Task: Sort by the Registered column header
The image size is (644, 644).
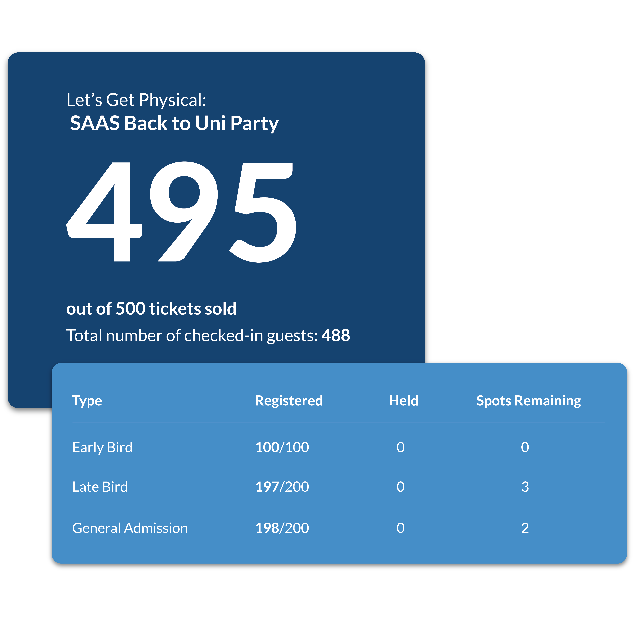Action: coord(289,401)
